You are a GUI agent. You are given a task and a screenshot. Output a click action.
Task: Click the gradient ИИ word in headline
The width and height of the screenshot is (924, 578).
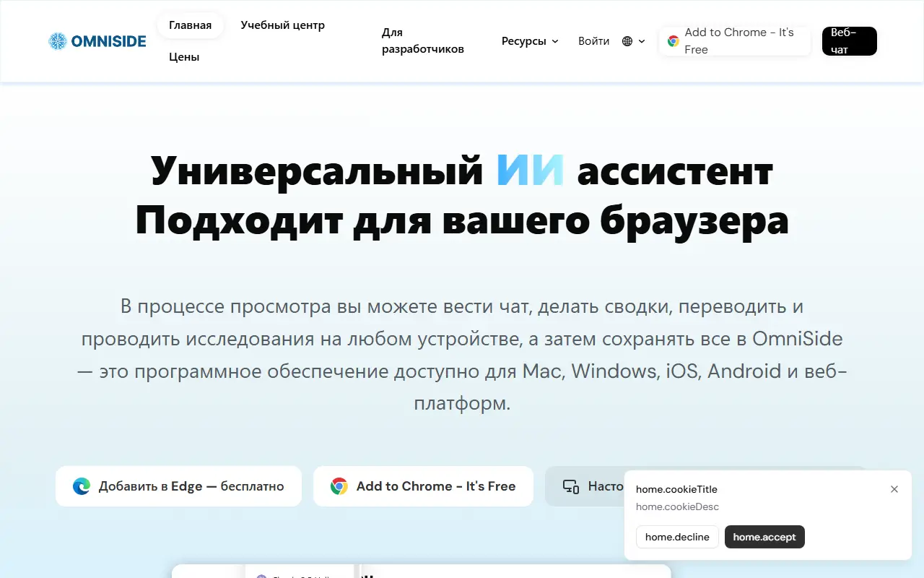coord(530,171)
